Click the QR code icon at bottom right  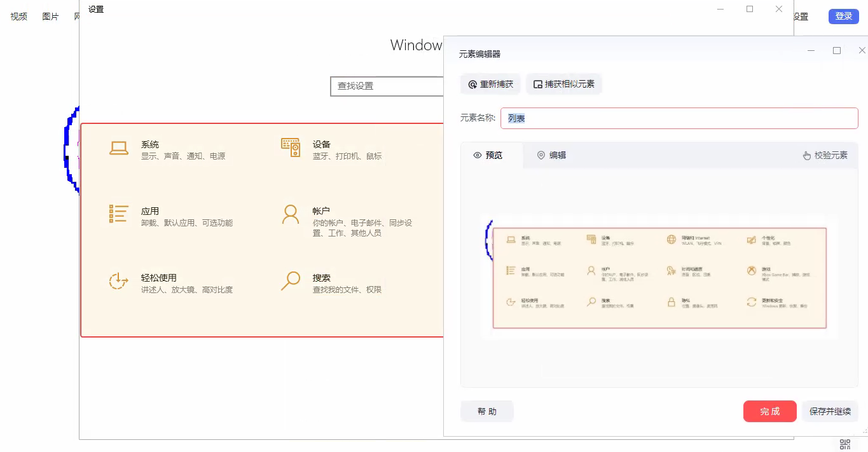click(x=845, y=444)
